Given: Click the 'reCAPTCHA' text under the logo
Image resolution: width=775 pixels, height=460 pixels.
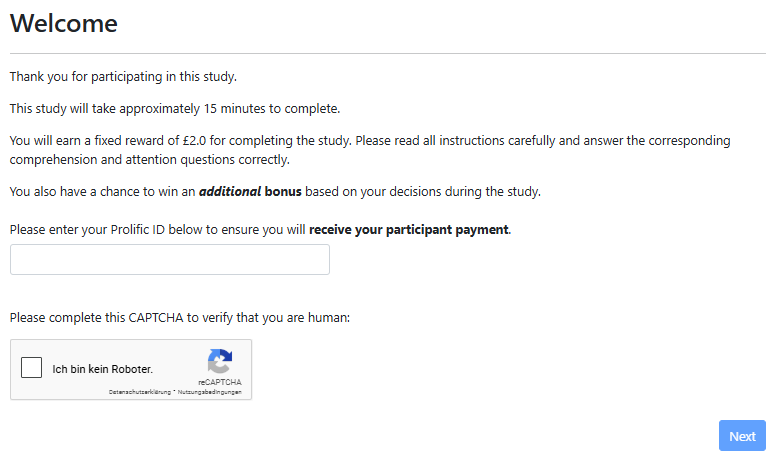Looking at the screenshot, I should click(219, 382).
